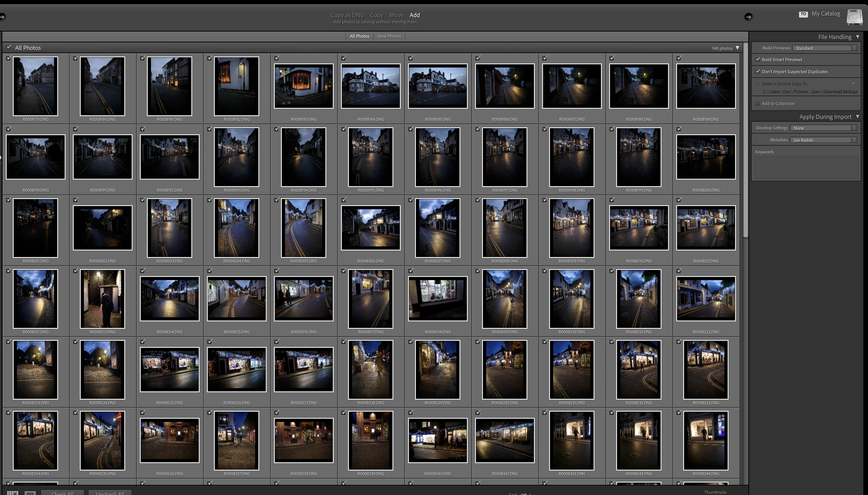Select the New Photos tab
868x495 pixels.
(x=389, y=36)
